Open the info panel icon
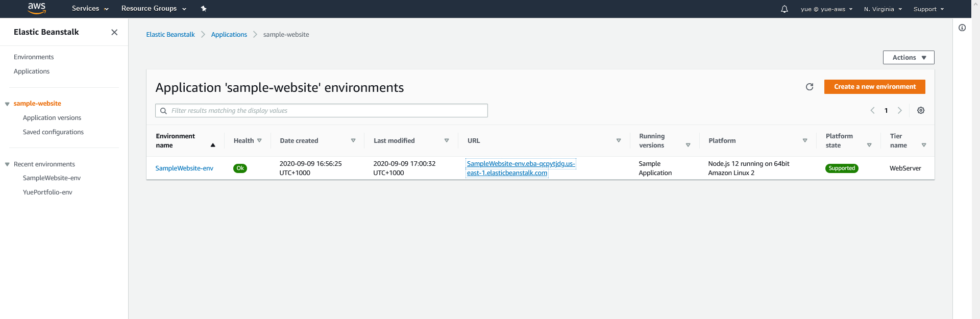Viewport: 980px width, 319px height. [962, 28]
